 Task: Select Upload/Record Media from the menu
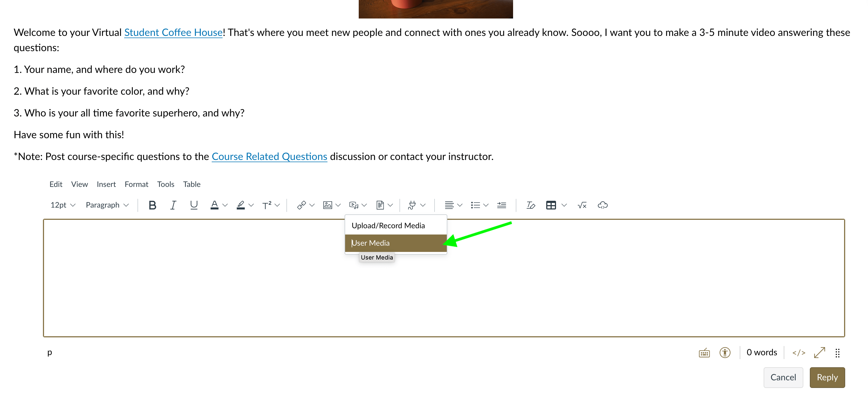388,225
